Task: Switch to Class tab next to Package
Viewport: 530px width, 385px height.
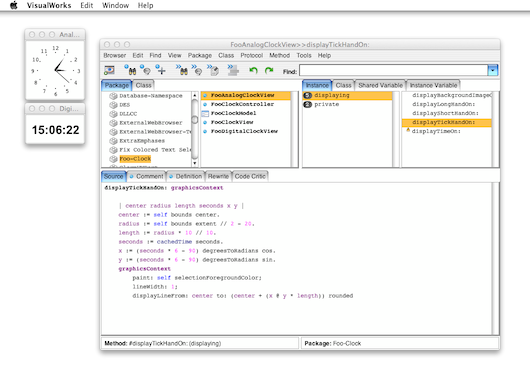Action: tap(144, 85)
